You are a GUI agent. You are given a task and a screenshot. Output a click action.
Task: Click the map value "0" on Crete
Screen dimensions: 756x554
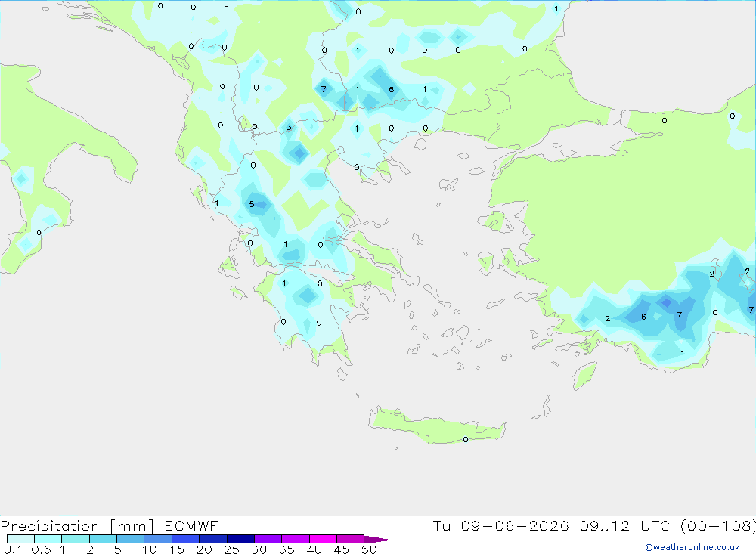tap(465, 439)
